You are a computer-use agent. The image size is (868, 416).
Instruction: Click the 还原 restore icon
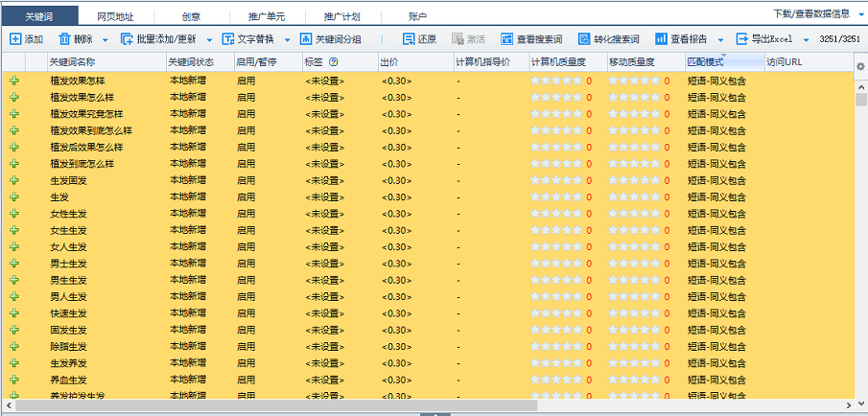[x=409, y=39]
